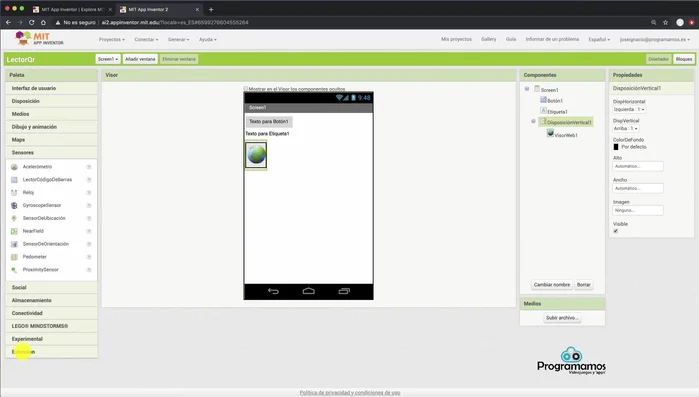Open DispHorizontal Izquierda dropdown
Screen dimensions: 699x397
click(629, 109)
